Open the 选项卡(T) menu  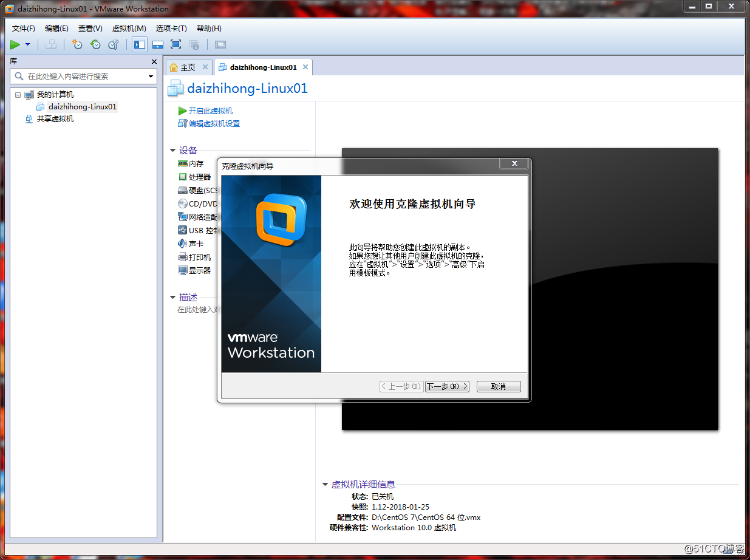171,29
